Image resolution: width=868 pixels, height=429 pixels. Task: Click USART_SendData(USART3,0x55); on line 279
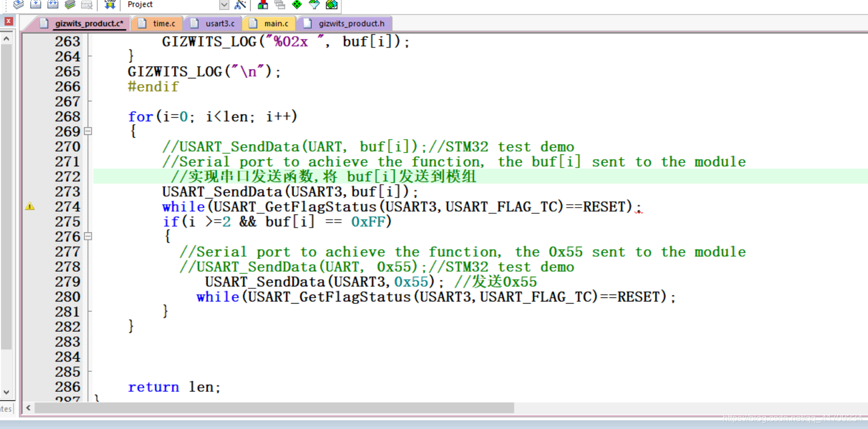tap(325, 282)
